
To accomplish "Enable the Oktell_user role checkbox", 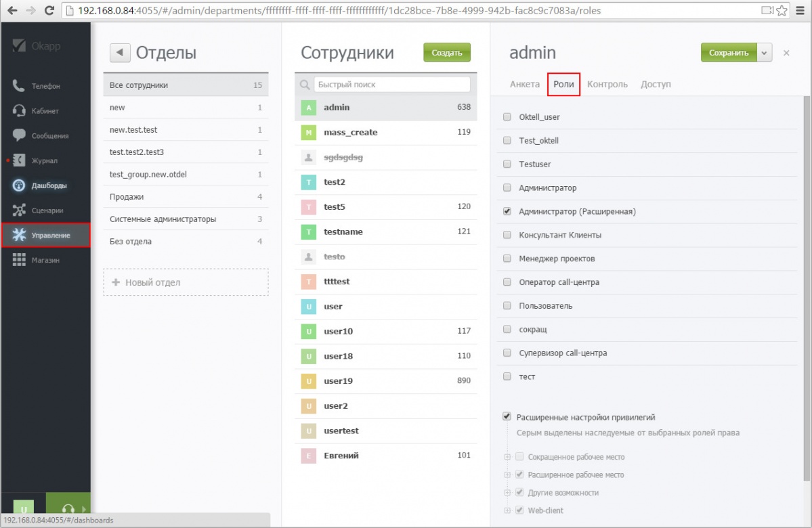I will click(x=507, y=117).
